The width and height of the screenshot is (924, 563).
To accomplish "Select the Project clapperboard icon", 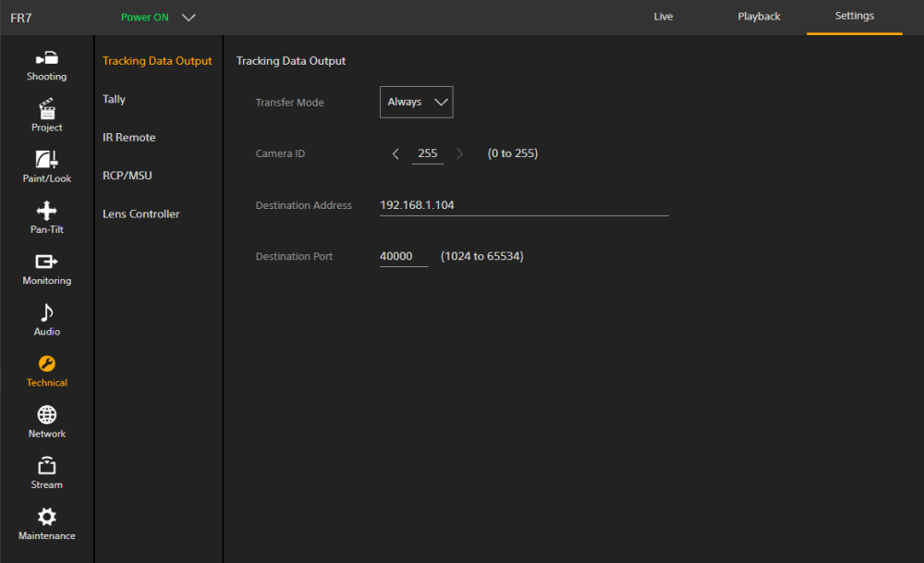I will pyautogui.click(x=46, y=116).
